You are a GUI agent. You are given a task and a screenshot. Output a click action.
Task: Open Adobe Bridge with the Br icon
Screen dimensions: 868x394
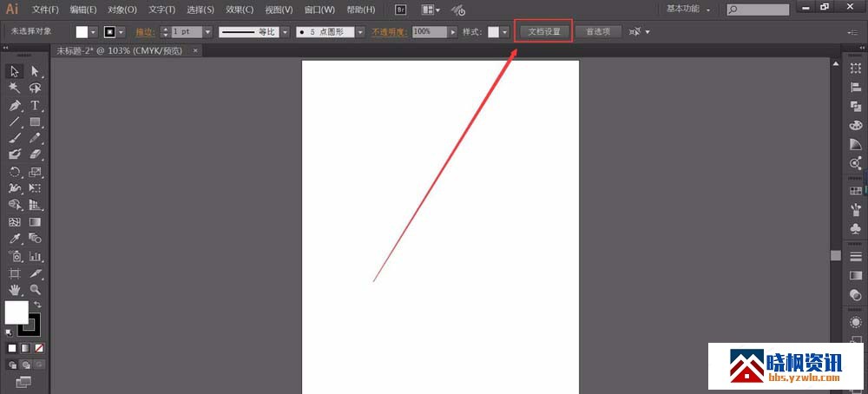400,10
